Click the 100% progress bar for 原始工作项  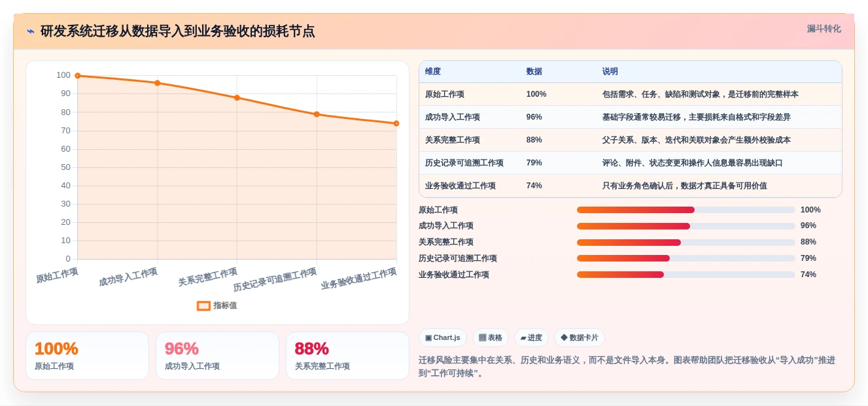point(686,210)
